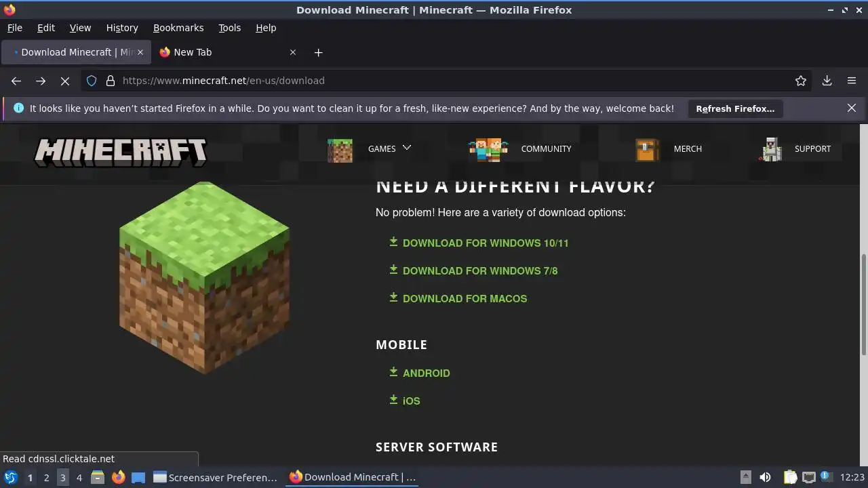Open the Edit menu

(46, 28)
